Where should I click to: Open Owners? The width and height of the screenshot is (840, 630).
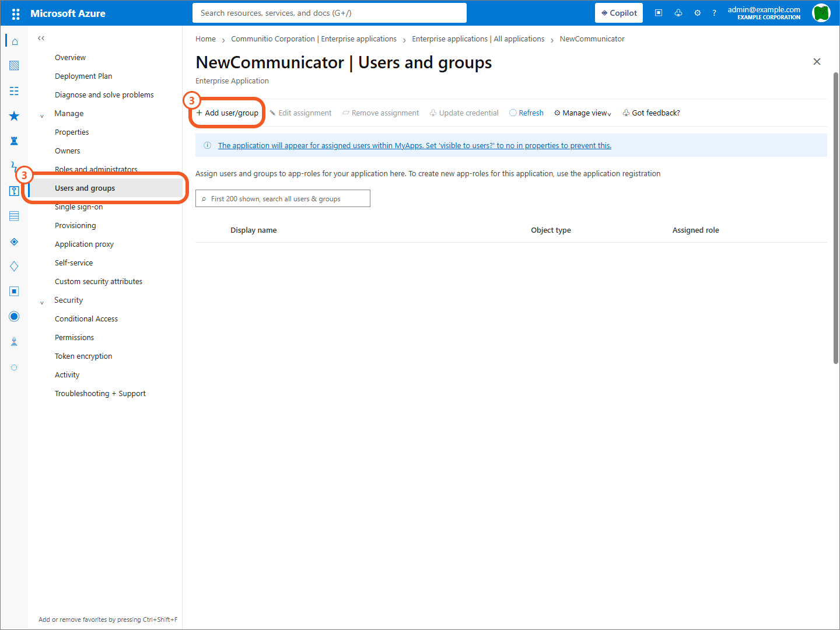68,151
